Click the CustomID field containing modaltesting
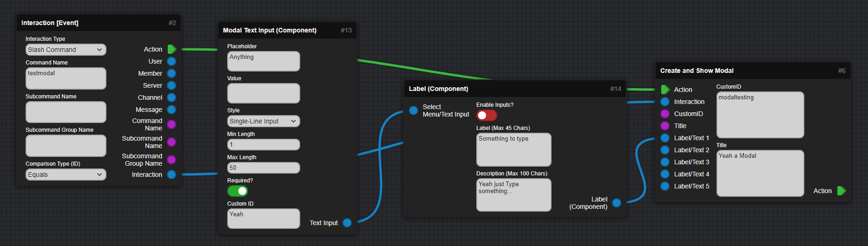The width and height of the screenshot is (868, 246). 760,115
